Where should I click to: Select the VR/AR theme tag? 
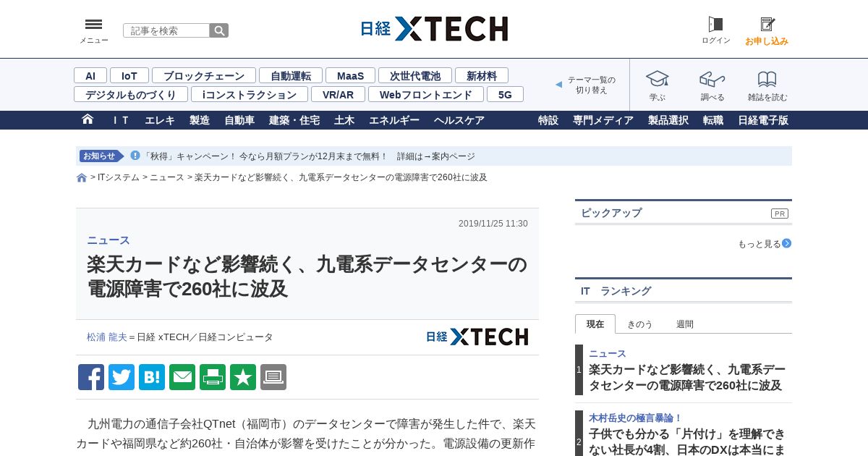click(338, 94)
